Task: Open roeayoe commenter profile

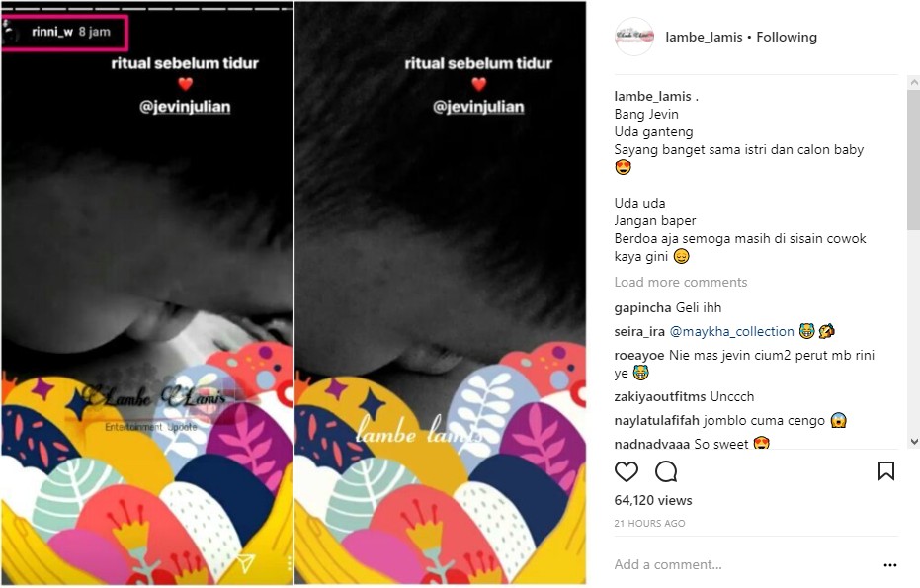Action: [x=639, y=355]
